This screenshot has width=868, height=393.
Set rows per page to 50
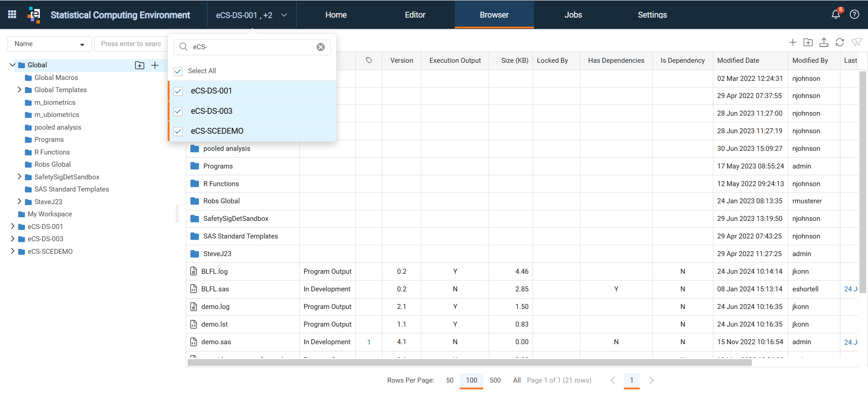[450, 380]
